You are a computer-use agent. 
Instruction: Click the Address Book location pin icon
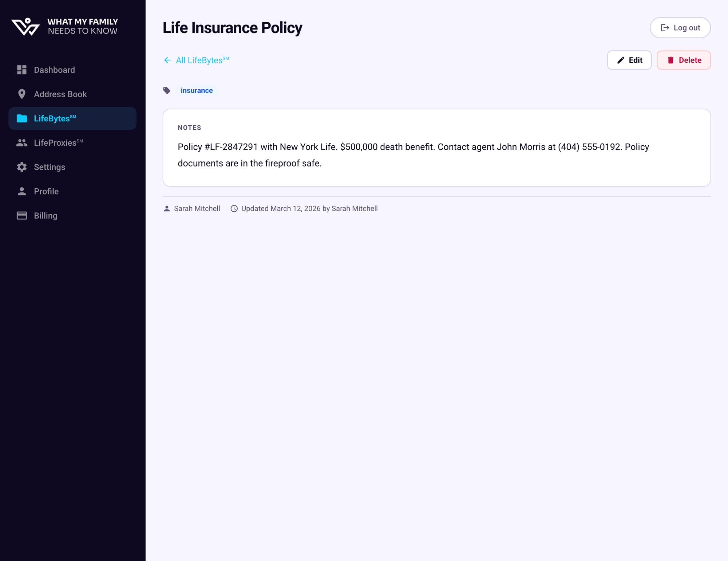tap(22, 94)
